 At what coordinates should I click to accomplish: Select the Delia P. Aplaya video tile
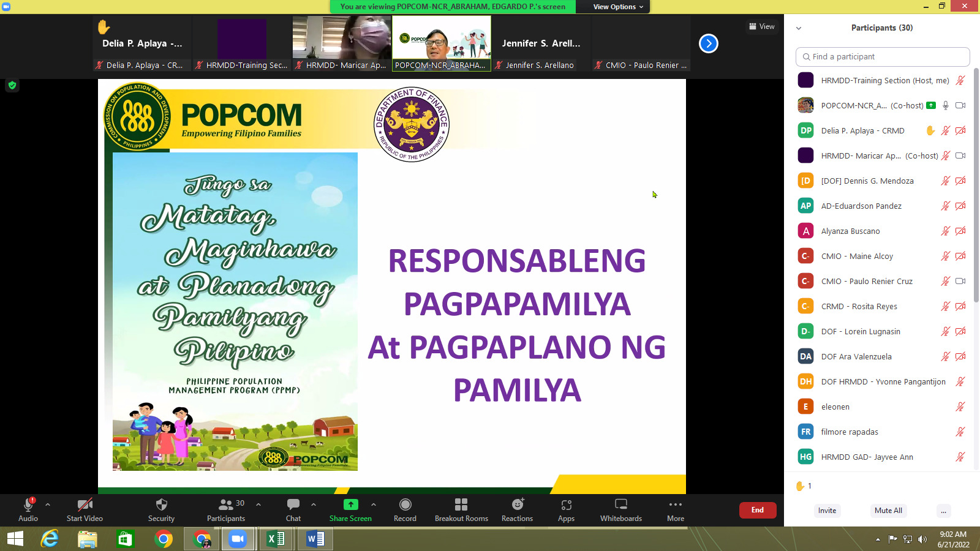point(142,43)
